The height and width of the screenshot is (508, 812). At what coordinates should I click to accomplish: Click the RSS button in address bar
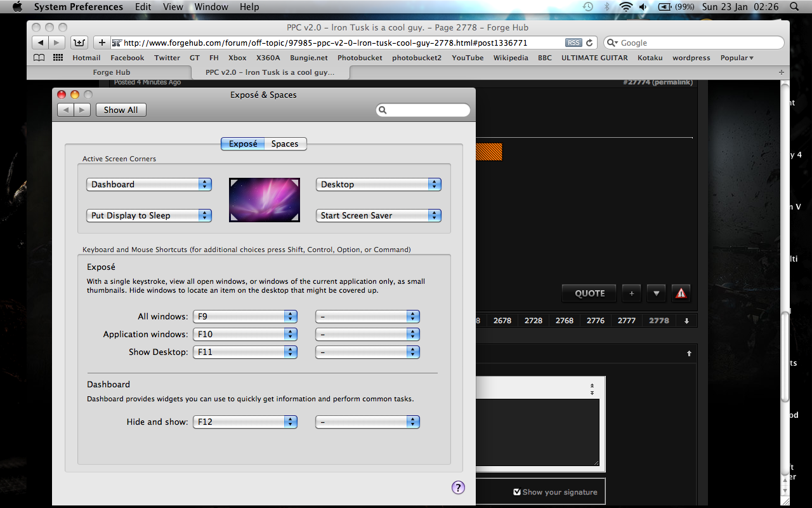click(573, 43)
